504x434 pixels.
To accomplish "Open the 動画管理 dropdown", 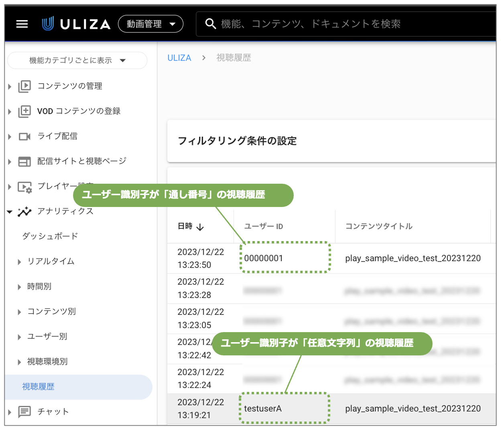I will coord(150,24).
